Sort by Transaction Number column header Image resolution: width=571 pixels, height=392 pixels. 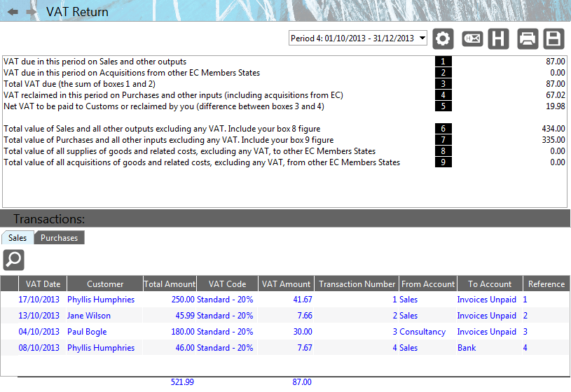pyautogui.click(x=357, y=284)
